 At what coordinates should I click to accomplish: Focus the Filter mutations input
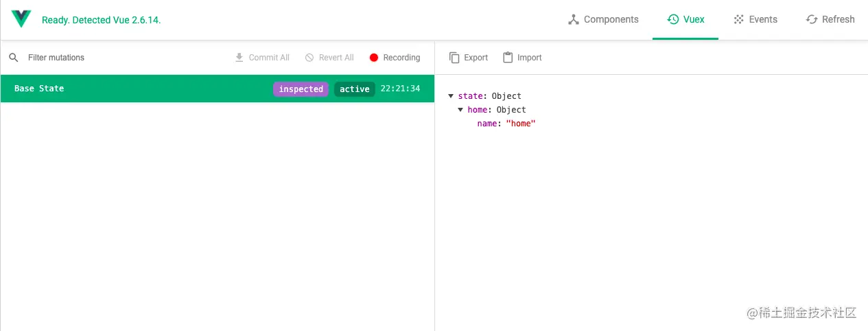point(124,58)
